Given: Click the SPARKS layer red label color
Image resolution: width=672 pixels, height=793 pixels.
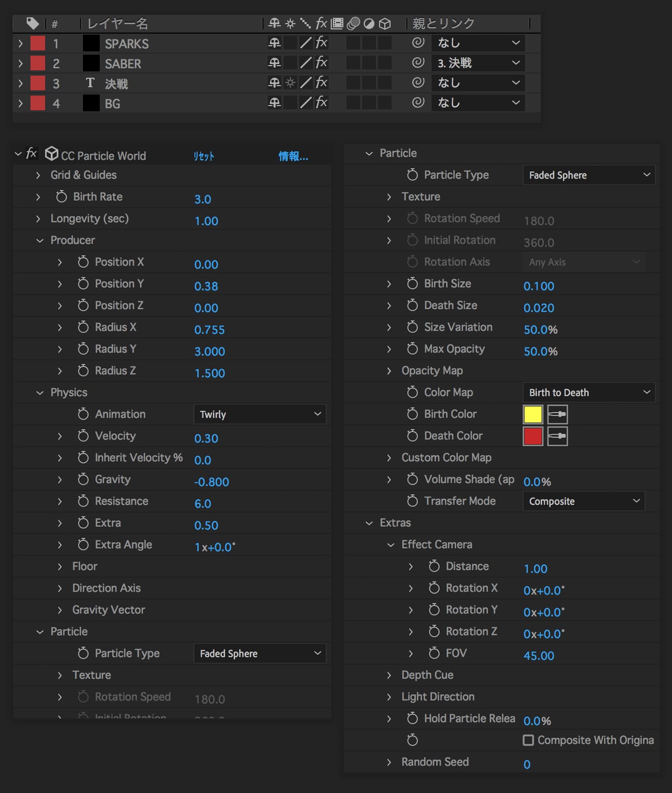Looking at the screenshot, I should tap(38, 44).
